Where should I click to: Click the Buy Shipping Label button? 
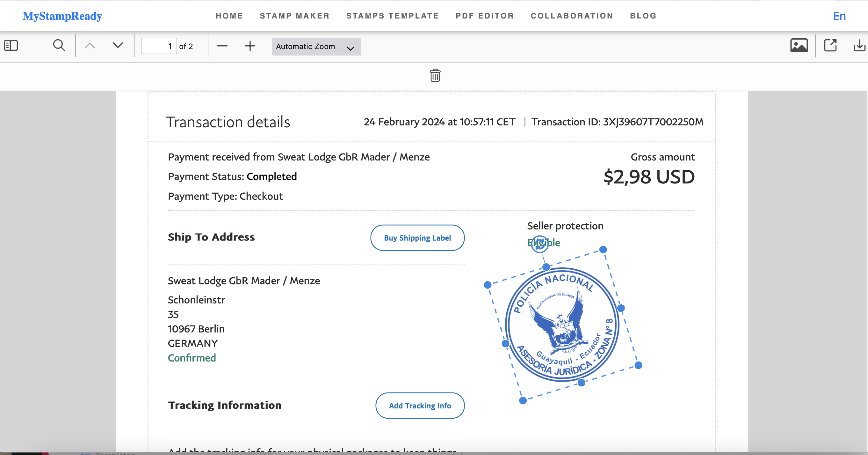coord(417,238)
